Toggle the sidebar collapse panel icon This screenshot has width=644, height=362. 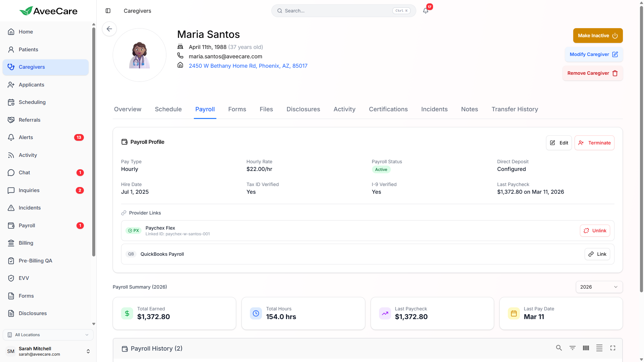click(108, 11)
